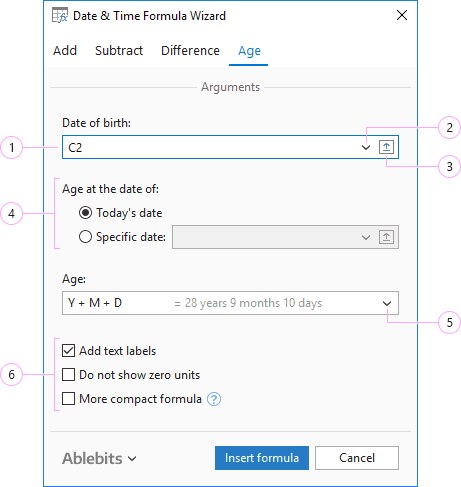Select the Age tab
This screenshot has height=487, width=461.
point(249,51)
